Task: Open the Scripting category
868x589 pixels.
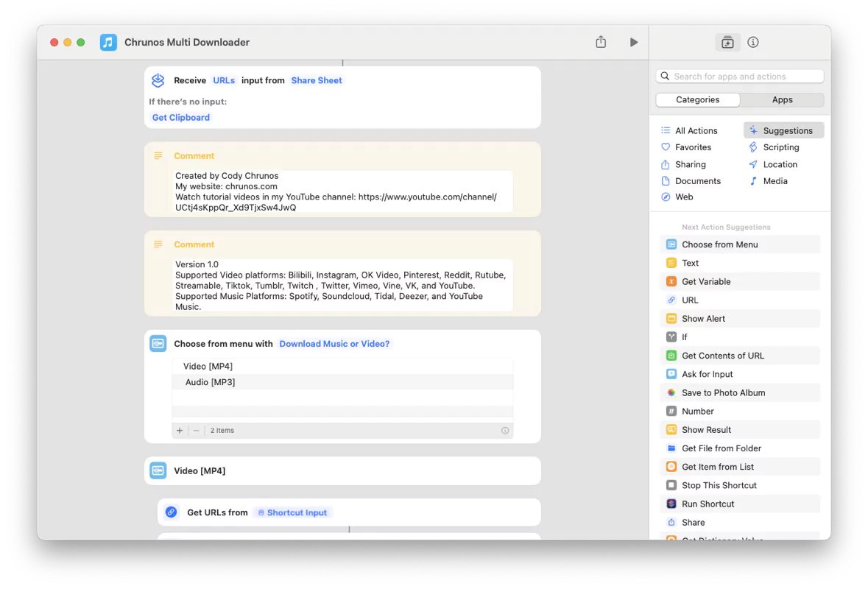Action: (x=780, y=147)
